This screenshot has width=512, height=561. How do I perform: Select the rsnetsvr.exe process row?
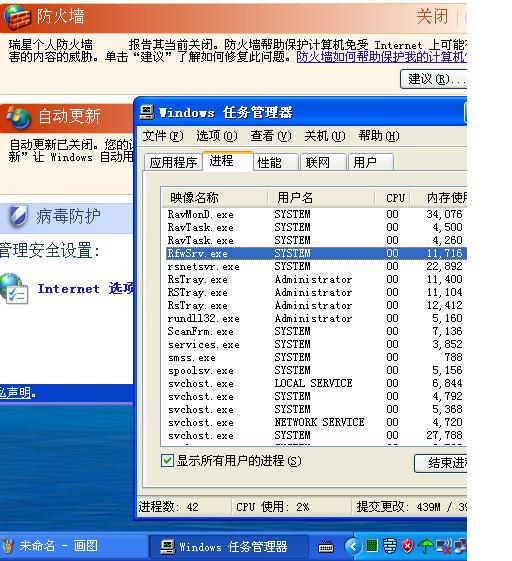[x=315, y=266]
